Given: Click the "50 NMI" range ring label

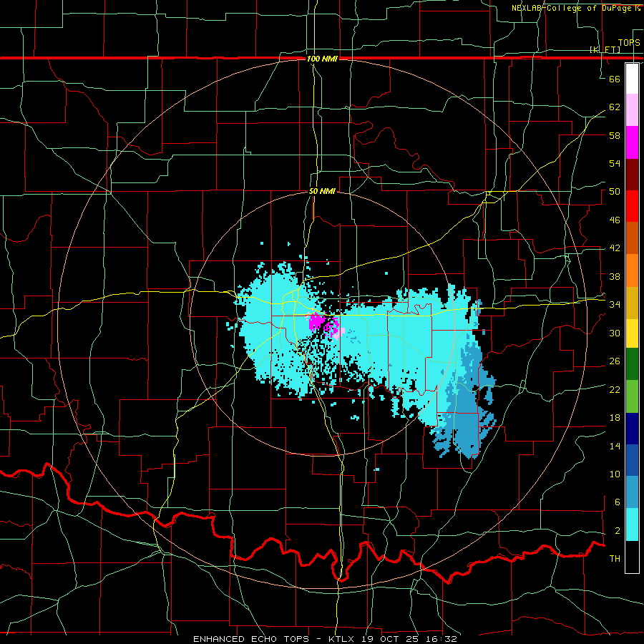Looking at the screenshot, I should click(x=322, y=191).
